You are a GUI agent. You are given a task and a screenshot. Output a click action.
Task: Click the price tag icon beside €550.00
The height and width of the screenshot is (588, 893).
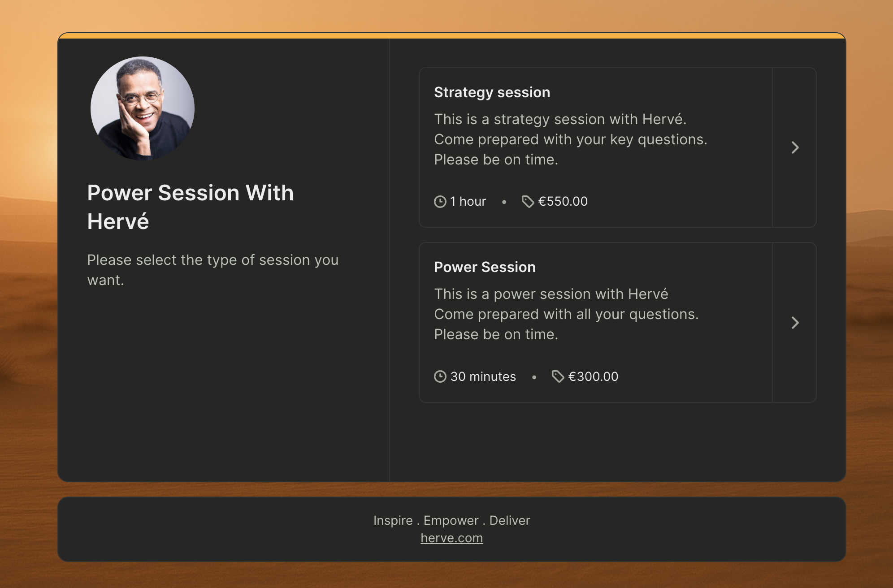[528, 202]
